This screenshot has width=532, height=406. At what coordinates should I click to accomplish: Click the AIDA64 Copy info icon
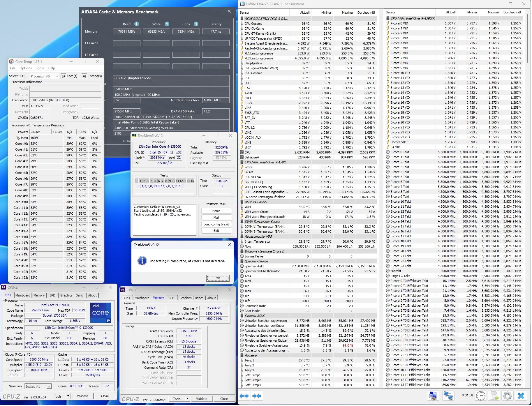pyautogui.click(x=196, y=24)
